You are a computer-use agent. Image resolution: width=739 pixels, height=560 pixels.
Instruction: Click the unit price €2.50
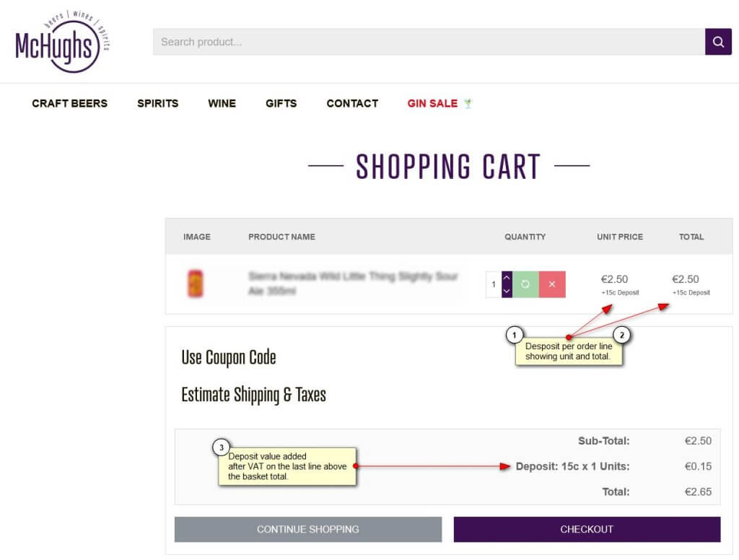[x=614, y=279]
